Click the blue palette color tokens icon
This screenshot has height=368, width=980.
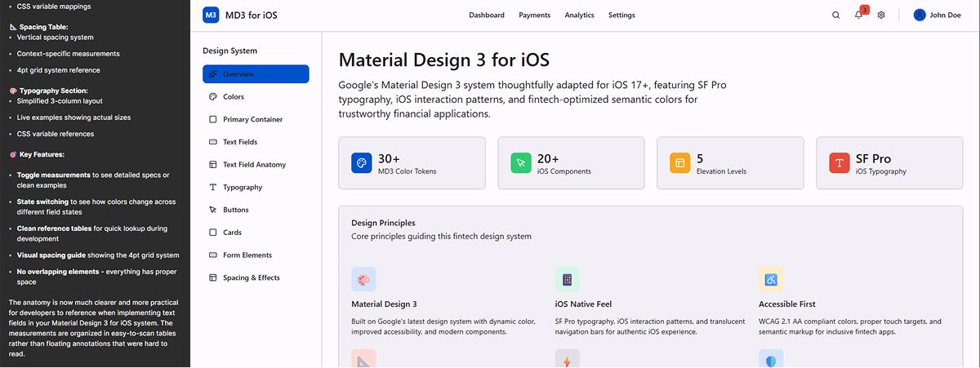point(361,162)
